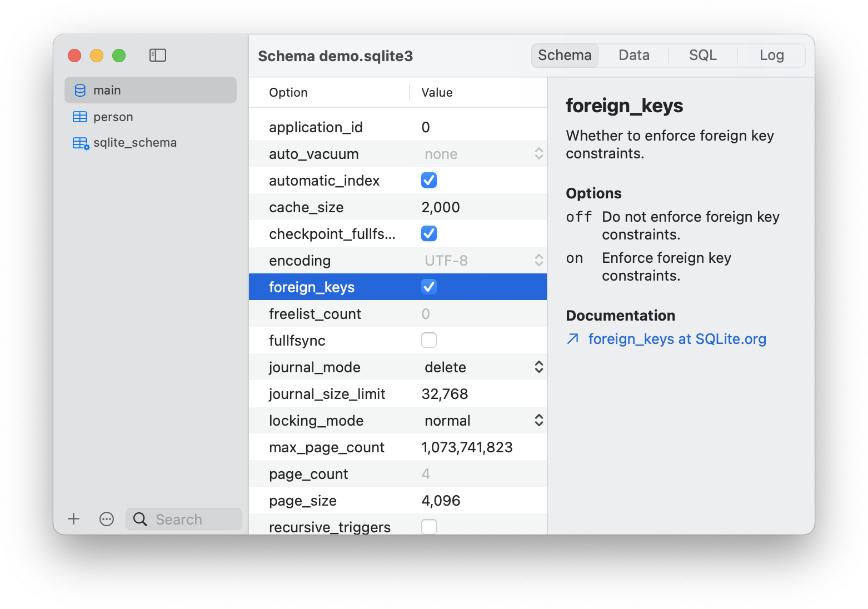Viewport: 868px width, 609px height.
Task: Click the application_id value 0
Action: point(426,127)
